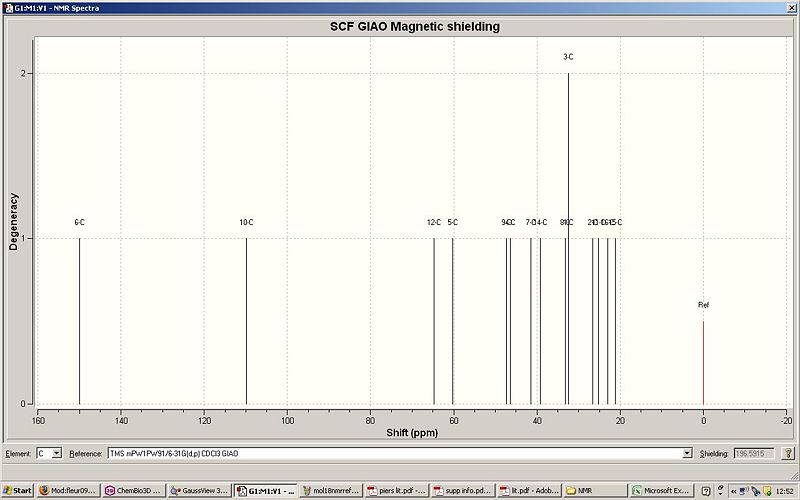Click the 3-C peak label

pyautogui.click(x=568, y=57)
